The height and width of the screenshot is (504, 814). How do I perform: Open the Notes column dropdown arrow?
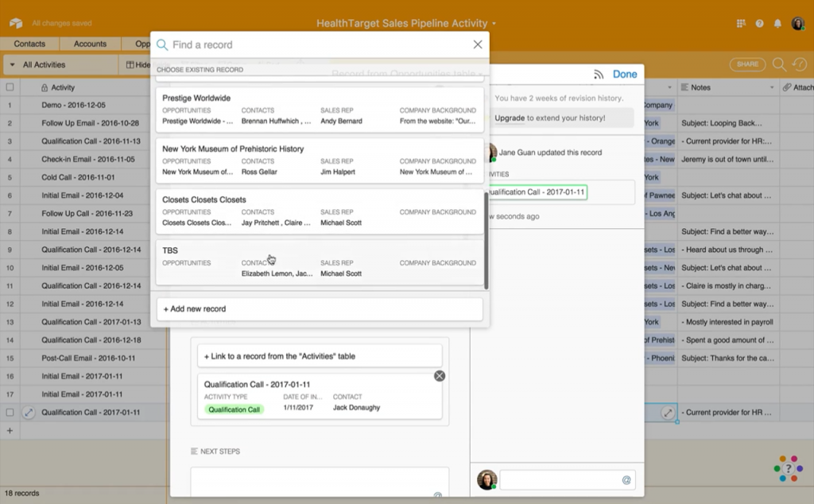click(771, 87)
